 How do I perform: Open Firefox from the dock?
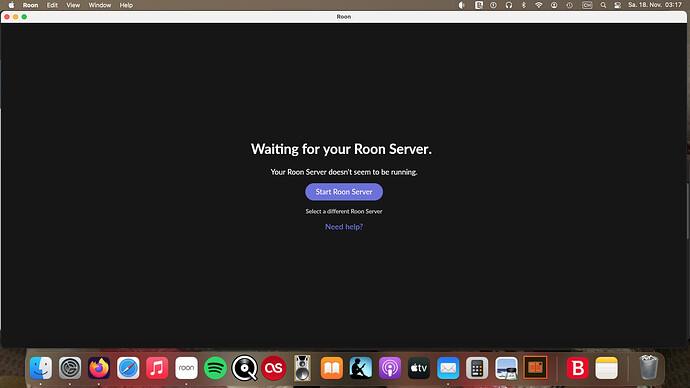point(99,368)
